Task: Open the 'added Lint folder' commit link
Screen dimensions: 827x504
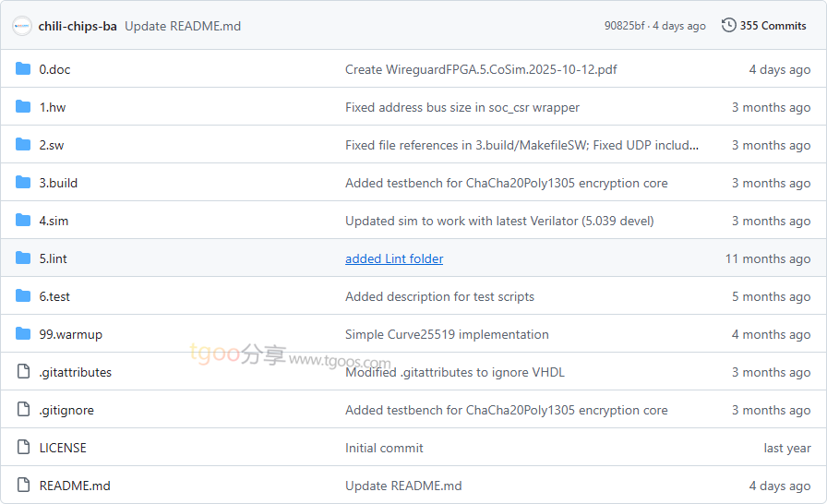Action: (x=394, y=258)
